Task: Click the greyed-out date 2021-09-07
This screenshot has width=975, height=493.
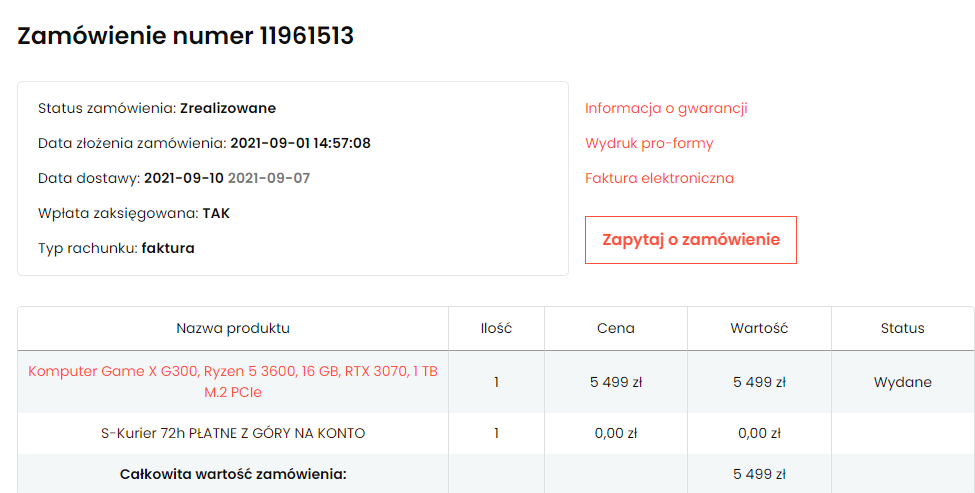Action: tap(268, 178)
